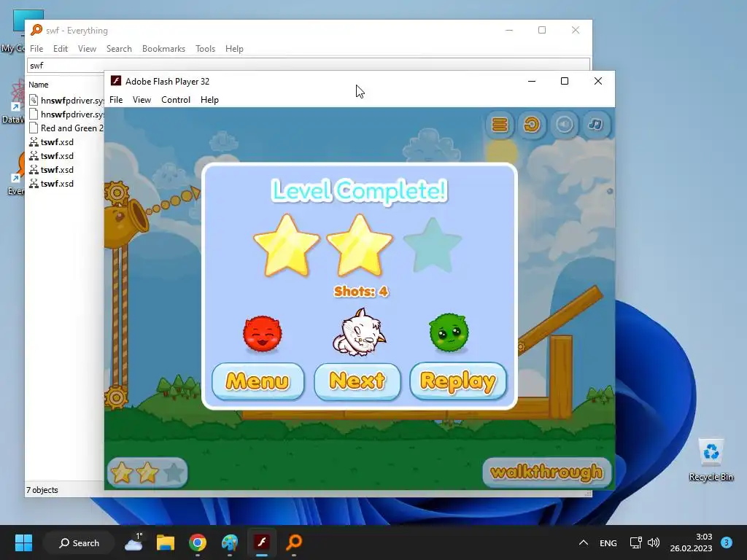Open the game level menu icon
The image size is (747, 560).
click(x=499, y=125)
